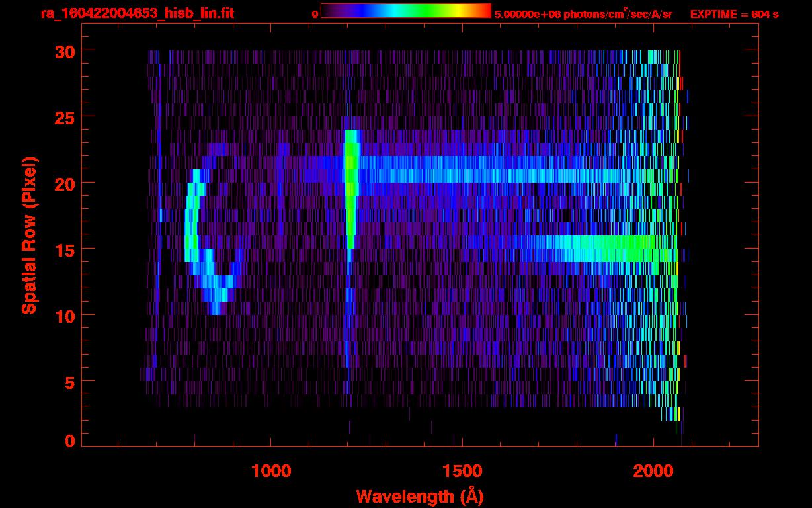Click the file name ra_160422004653_hisb_lin.fit title
Image resolution: width=812 pixels, height=508 pixels.
point(137,13)
